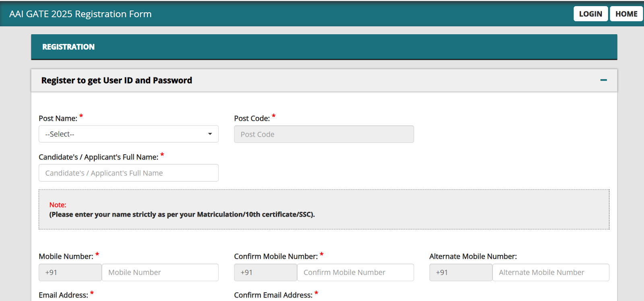Click the Alternate Mobile Number input
Viewport: 644px width, 301px height.
551,272
